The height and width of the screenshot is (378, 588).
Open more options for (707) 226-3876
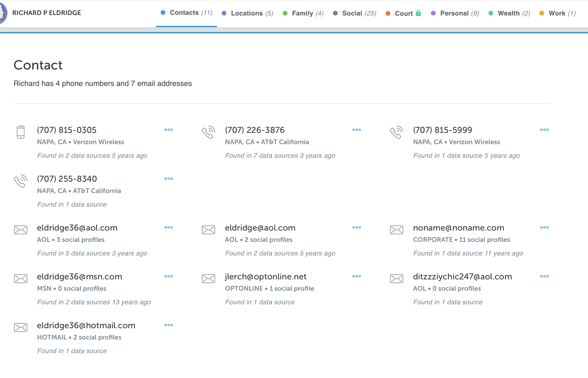pyautogui.click(x=357, y=130)
